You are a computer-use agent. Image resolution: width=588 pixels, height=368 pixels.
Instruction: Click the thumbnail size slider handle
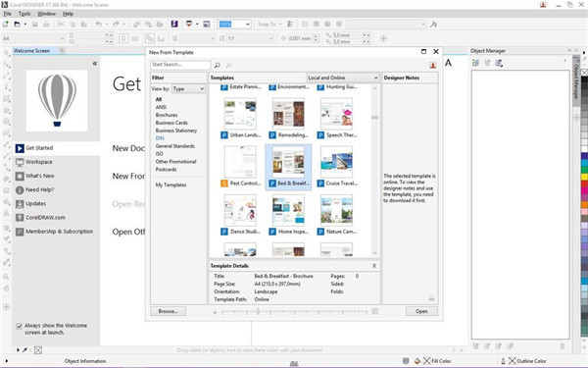258,311
